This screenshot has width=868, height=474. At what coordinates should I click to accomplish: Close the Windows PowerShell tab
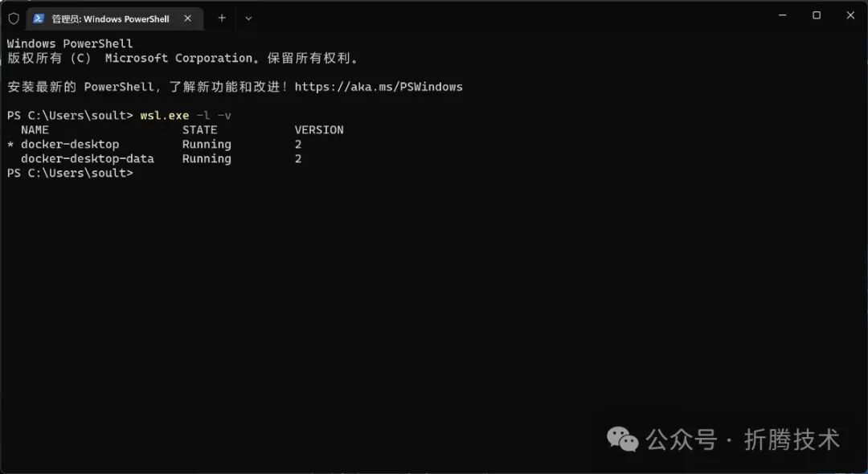tap(187, 18)
